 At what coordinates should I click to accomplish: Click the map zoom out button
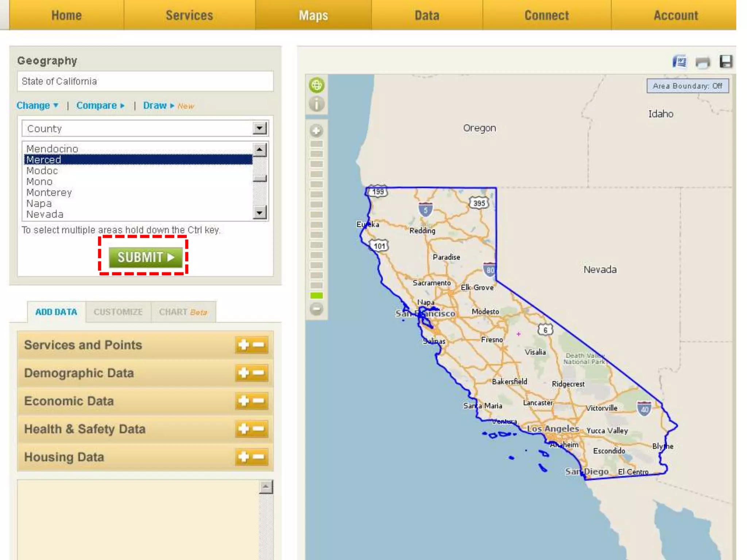[x=317, y=309]
